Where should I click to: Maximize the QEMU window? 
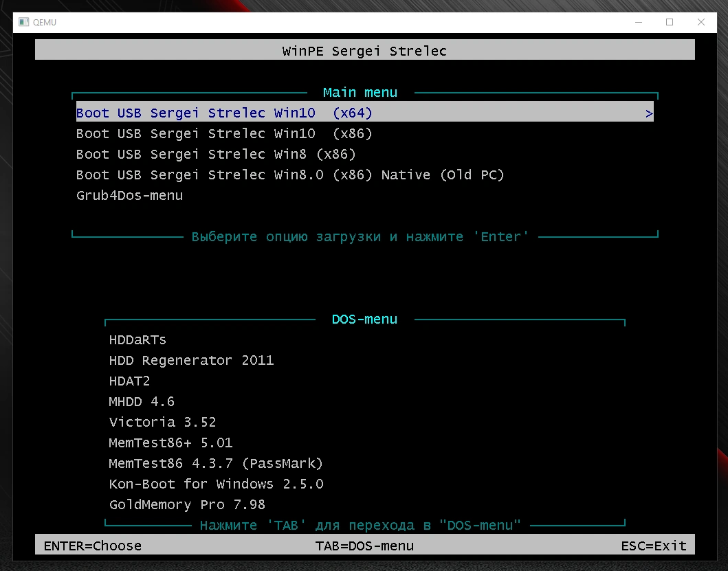tap(670, 22)
